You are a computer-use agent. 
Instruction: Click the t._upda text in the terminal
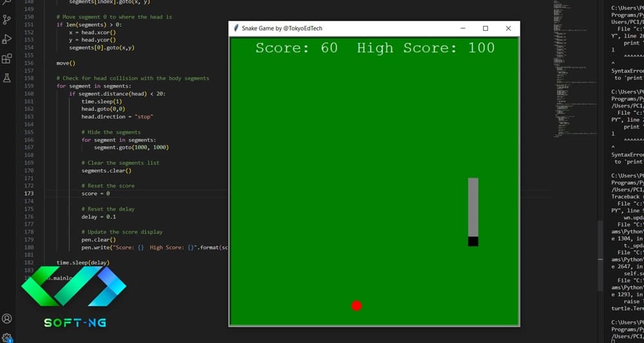(x=634, y=245)
